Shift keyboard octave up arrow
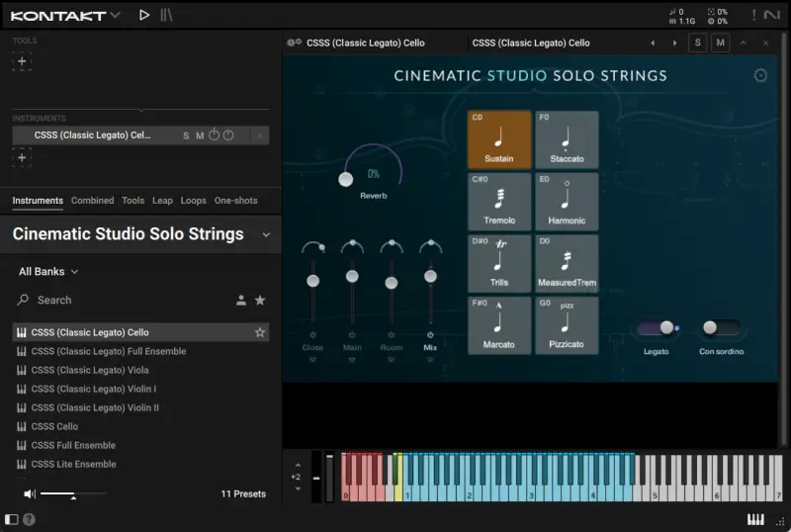This screenshot has width=791, height=532. [x=298, y=465]
